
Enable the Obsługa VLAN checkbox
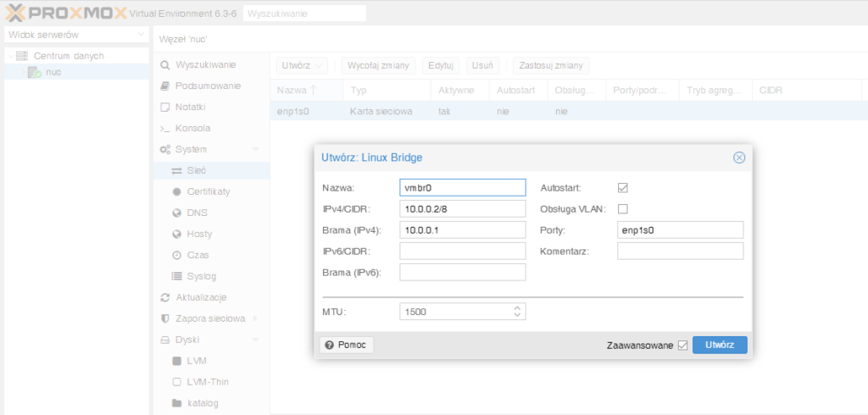click(x=623, y=208)
